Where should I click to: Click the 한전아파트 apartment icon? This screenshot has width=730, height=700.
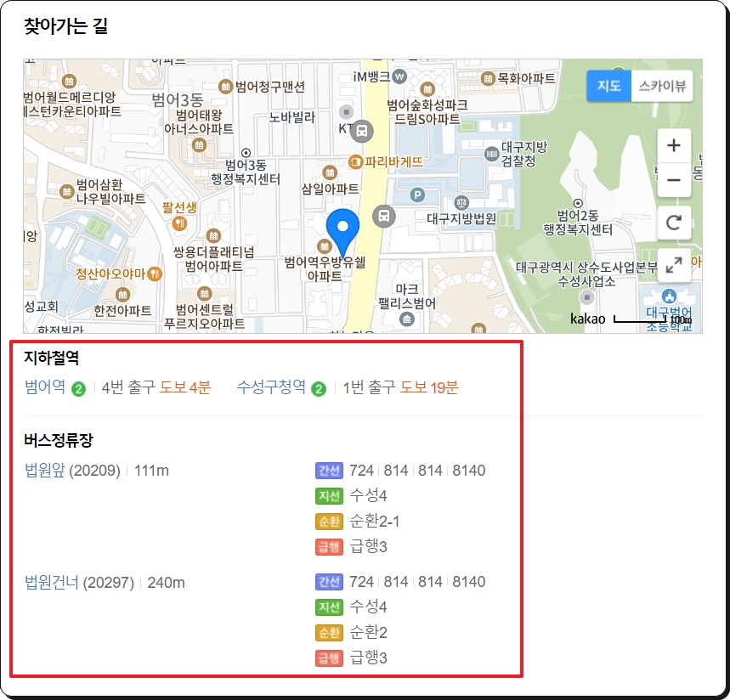pyautogui.click(x=123, y=295)
